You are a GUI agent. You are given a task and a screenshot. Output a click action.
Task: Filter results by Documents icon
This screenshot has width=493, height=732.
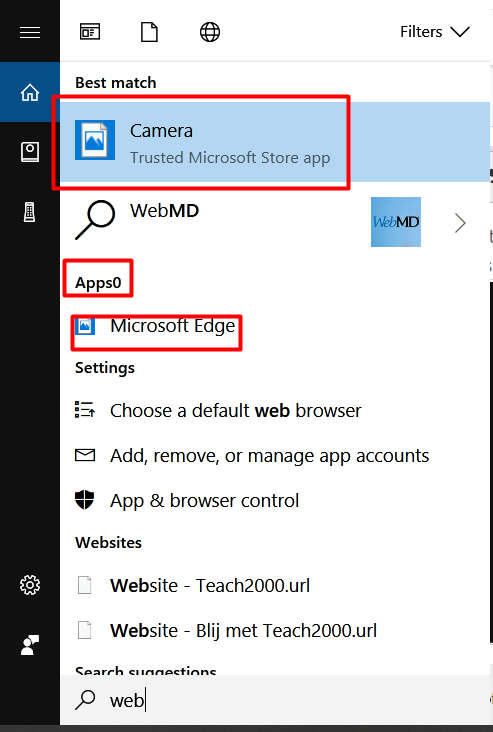(149, 32)
